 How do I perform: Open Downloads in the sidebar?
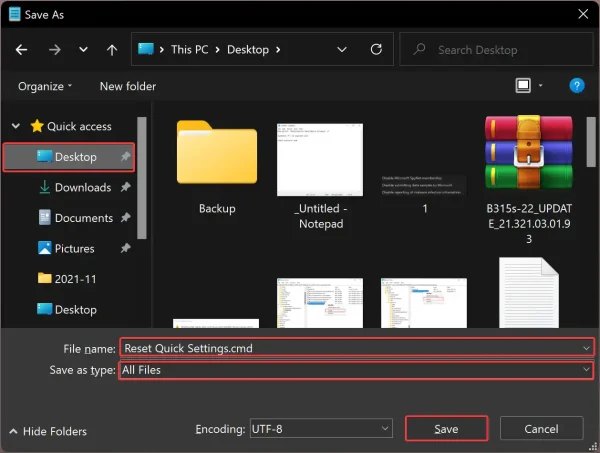[x=83, y=187]
